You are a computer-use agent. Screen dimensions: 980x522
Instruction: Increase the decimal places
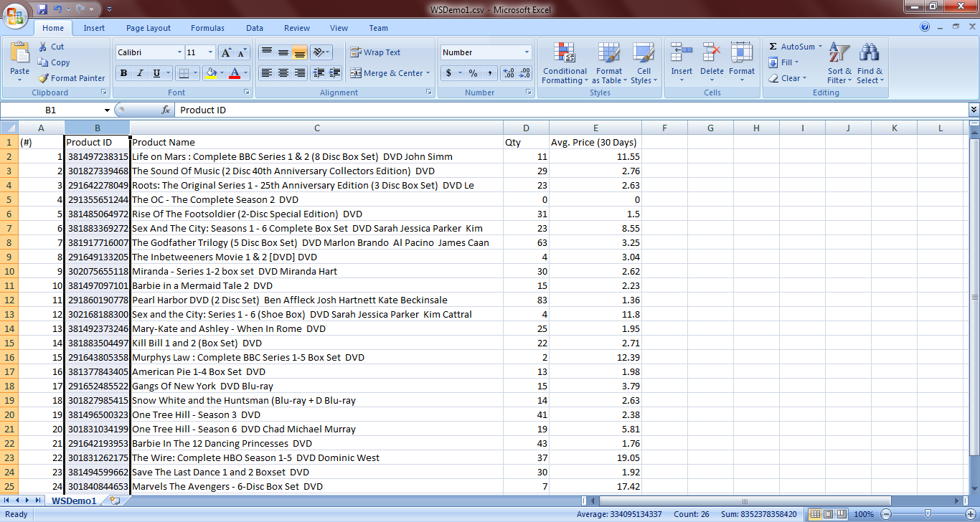[509, 73]
